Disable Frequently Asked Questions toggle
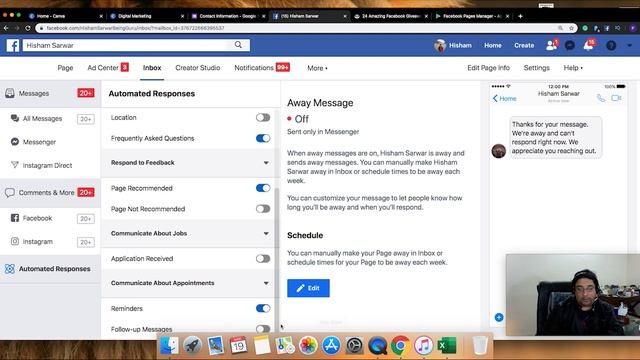This screenshot has width=640, height=360. [263, 138]
